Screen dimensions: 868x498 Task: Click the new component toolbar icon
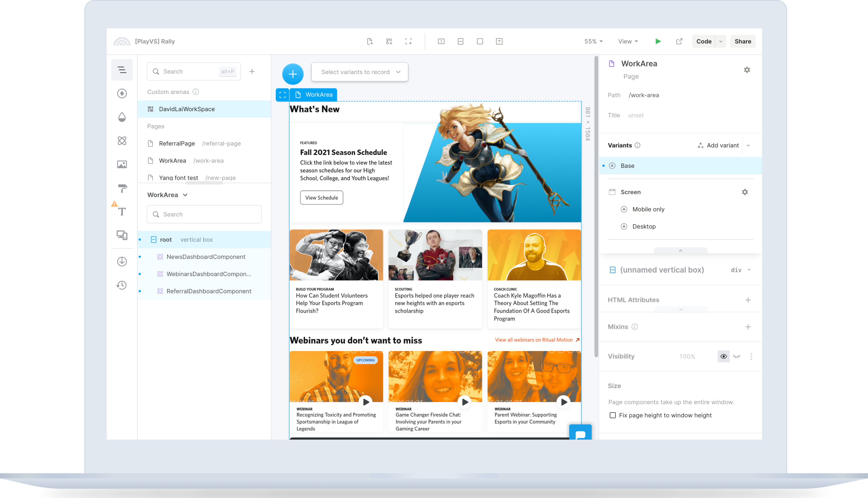[389, 41]
